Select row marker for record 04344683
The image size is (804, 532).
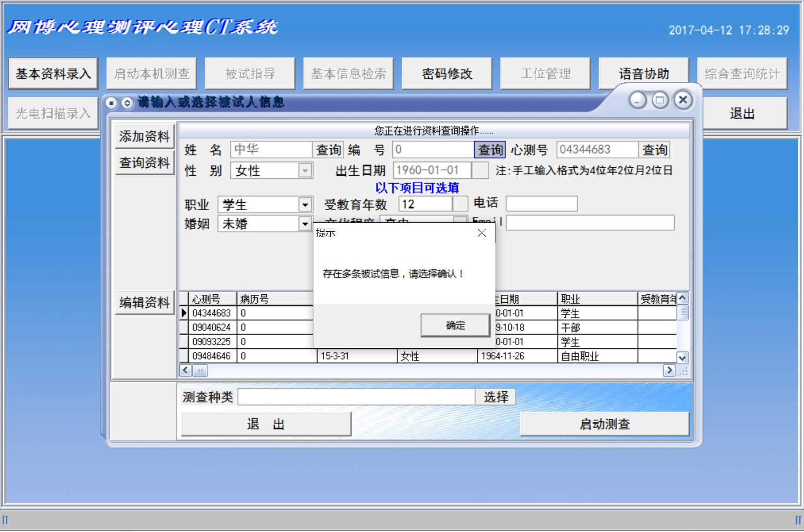184,313
